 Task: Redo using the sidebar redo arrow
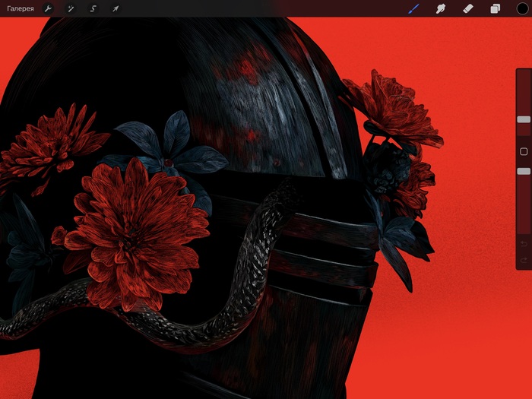pos(524,261)
